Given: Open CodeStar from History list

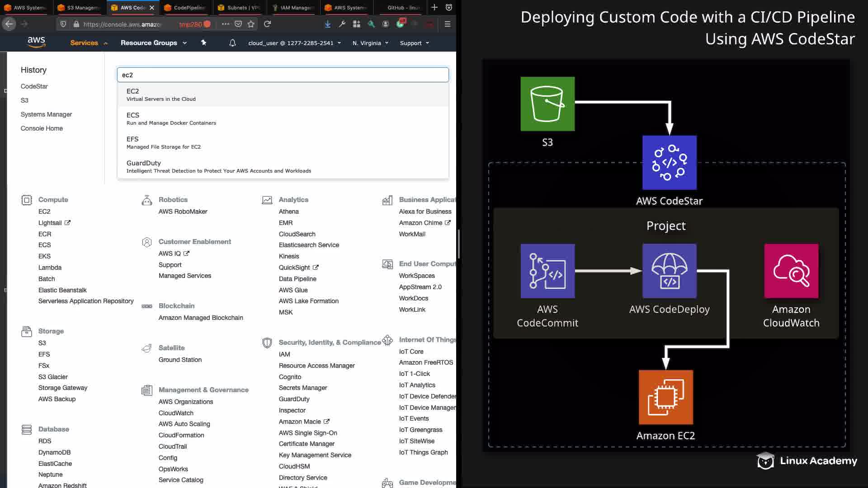Looking at the screenshot, I should 34,86.
